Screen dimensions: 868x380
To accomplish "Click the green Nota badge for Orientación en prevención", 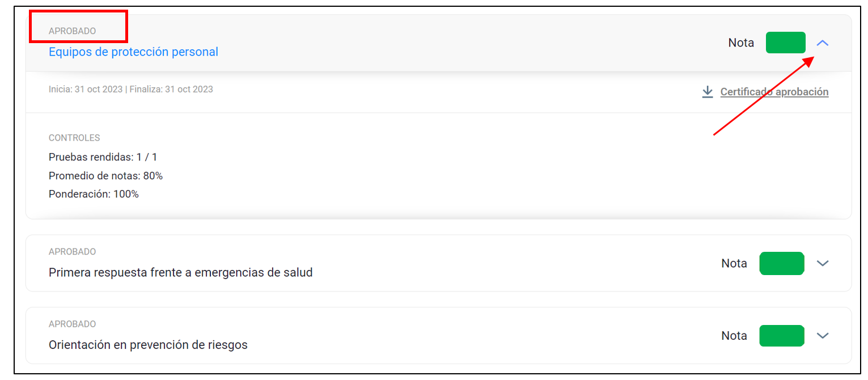I will click(782, 336).
